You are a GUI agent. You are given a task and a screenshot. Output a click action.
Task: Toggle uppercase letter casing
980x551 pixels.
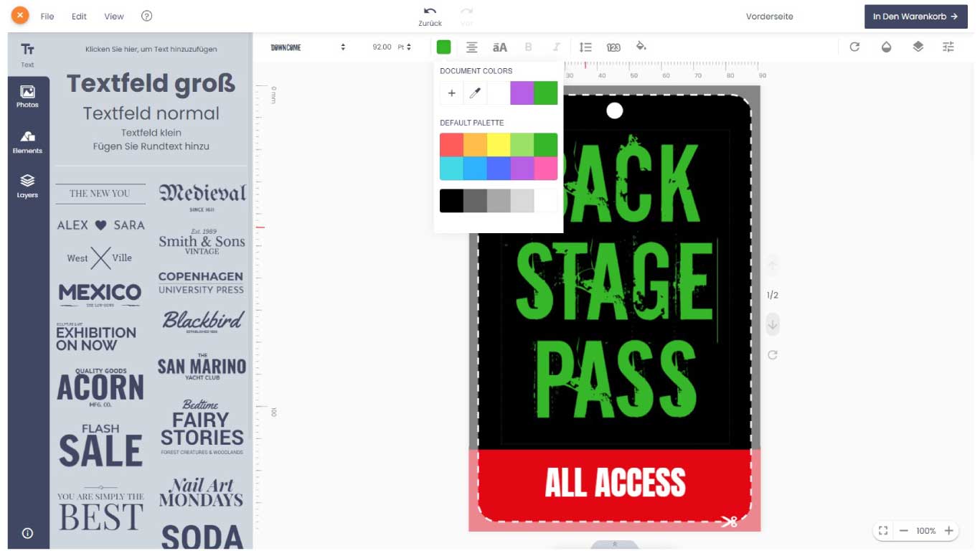[x=499, y=47]
